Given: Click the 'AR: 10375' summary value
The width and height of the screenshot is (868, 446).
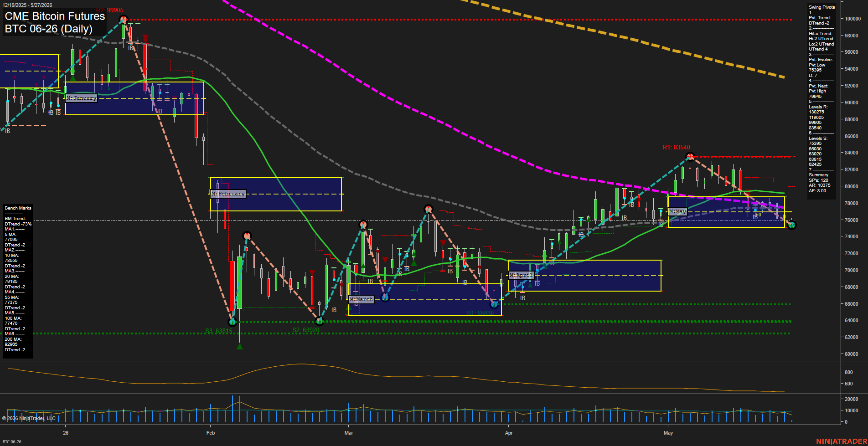Looking at the screenshot, I should pos(820,185).
